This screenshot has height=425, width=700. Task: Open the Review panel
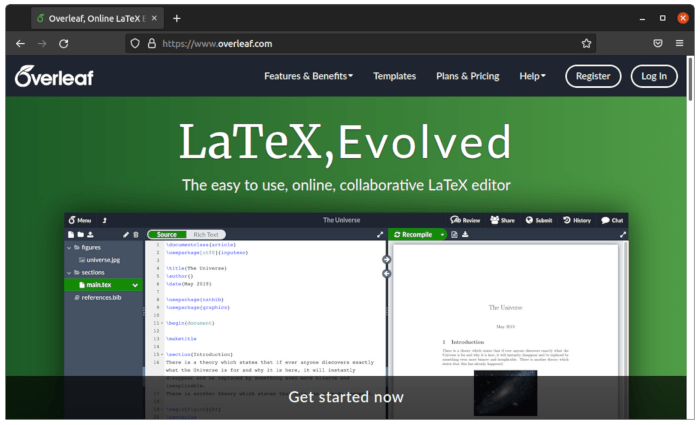click(465, 220)
